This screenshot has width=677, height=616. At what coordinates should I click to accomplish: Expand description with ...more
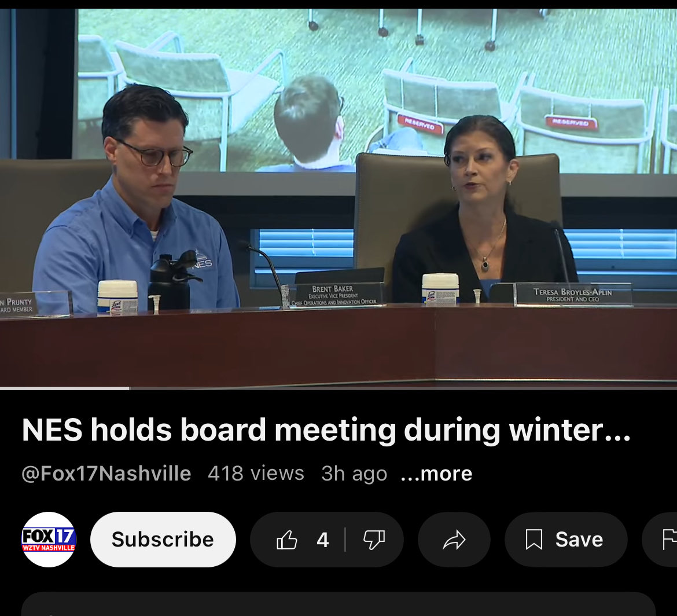click(436, 474)
